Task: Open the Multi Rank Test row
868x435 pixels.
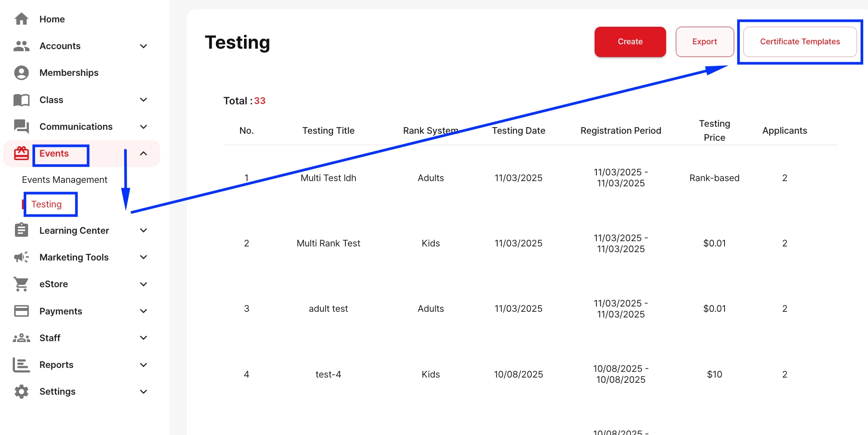Action: pyautogui.click(x=328, y=243)
